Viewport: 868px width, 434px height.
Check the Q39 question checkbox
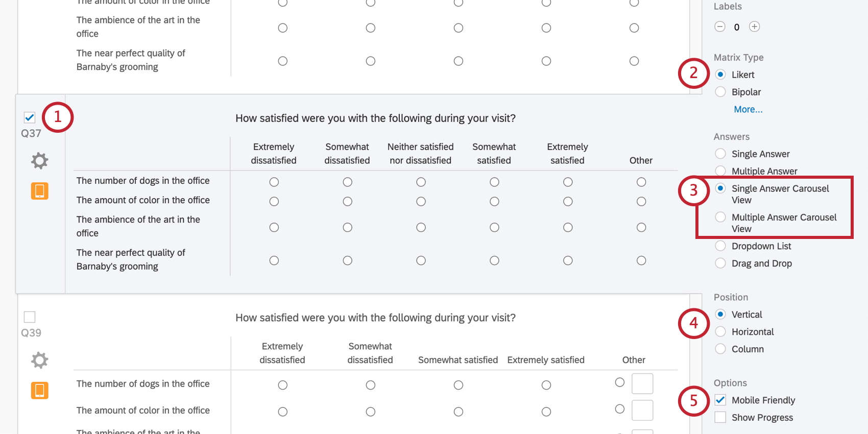pos(30,317)
